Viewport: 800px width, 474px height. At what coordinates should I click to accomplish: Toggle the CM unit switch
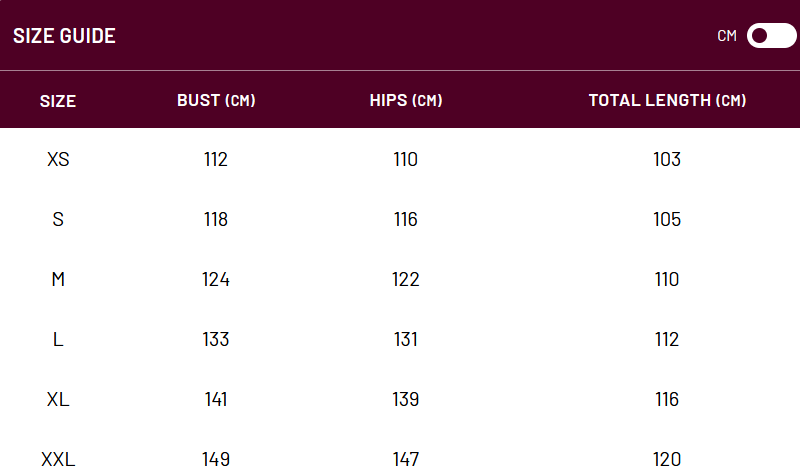[x=771, y=36]
